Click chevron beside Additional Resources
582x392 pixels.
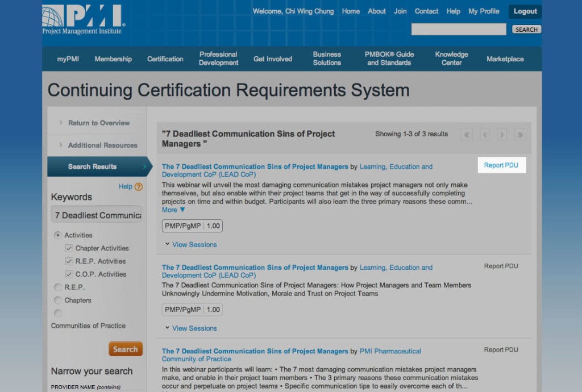(x=60, y=145)
